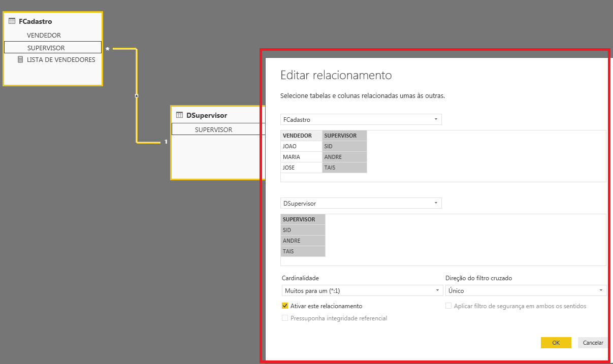This screenshot has width=613, height=364.
Task: Click the ANDRE cell in the DSupervisor preview
Action: (x=303, y=241)
